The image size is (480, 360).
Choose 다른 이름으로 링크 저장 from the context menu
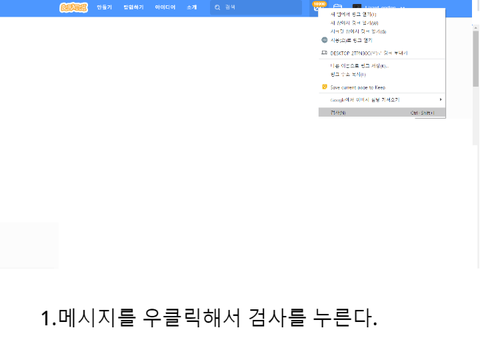(x=382, y=66)
